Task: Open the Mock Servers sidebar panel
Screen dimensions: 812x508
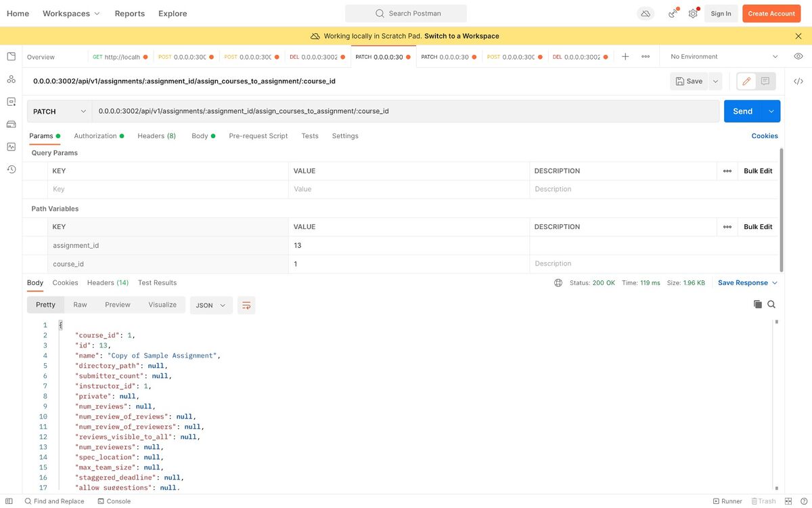Action: [11, 124]
